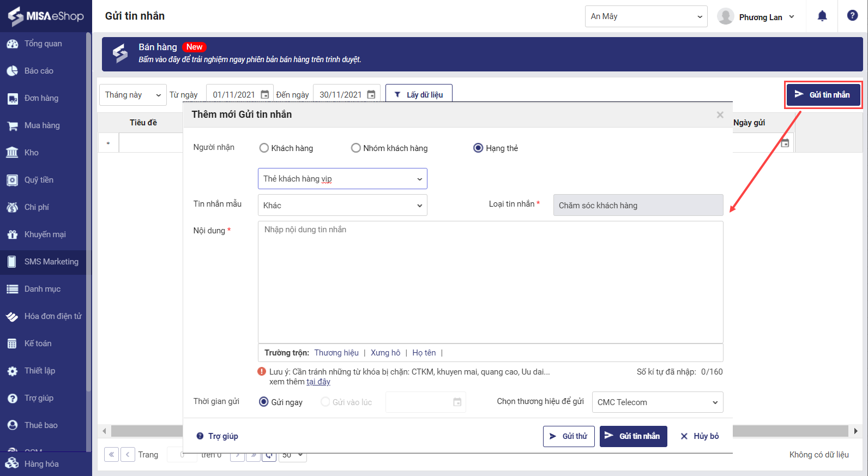The width and height of the screenshot is (868, 476).
Task: Click the Báo cáo pie chart icon
Action: pos(12,71)
